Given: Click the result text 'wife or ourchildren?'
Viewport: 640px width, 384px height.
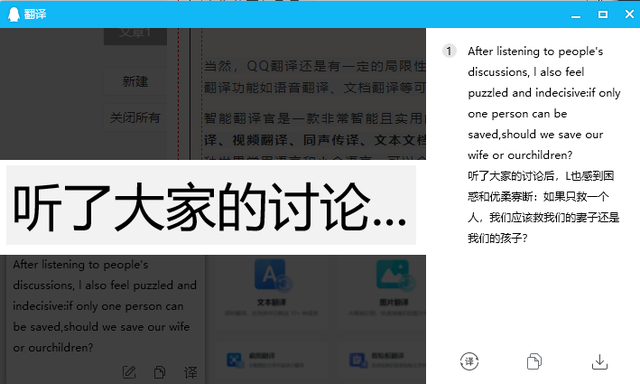Looking at the screenshot, I should (x=520, y=155).
